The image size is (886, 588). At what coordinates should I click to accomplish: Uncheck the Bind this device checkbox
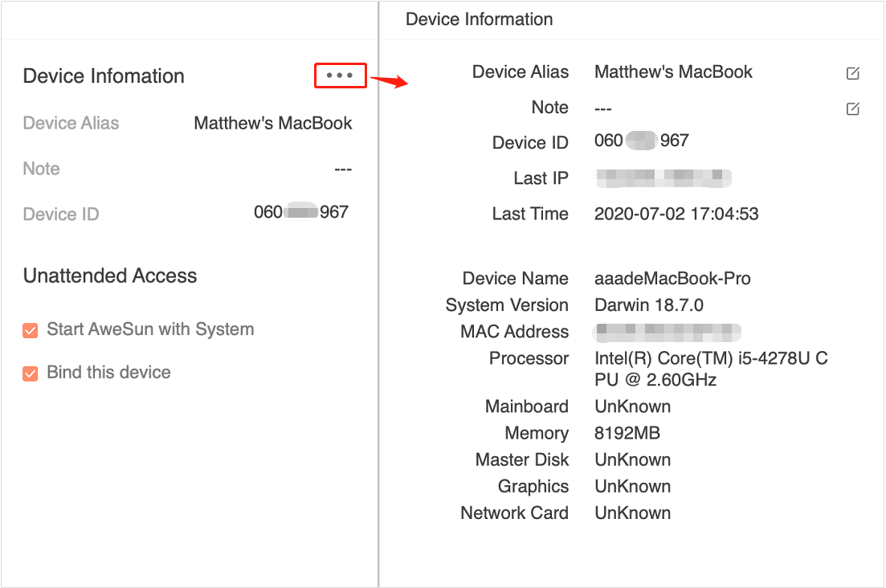click(31, 374)
